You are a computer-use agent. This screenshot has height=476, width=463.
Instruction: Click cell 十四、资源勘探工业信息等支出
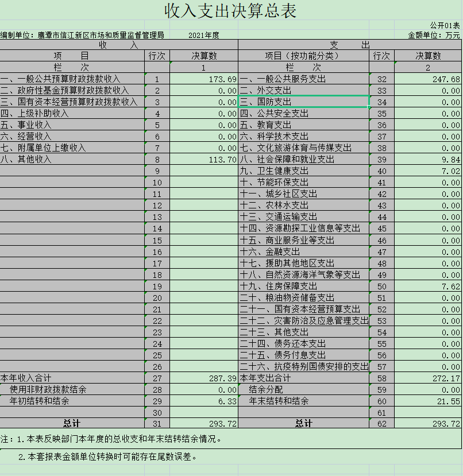(x=303, y=229)
